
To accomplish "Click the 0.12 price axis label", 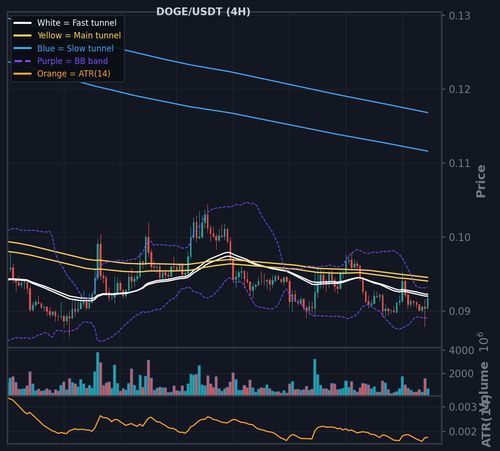I will (459, 89).
